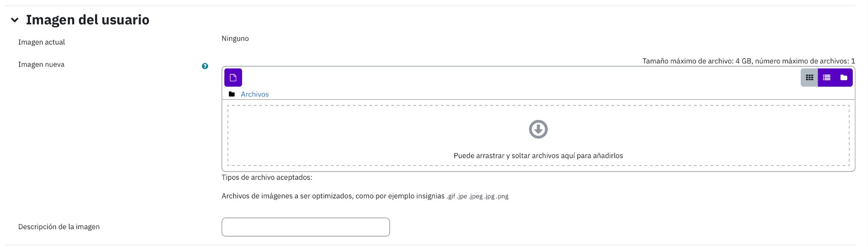Screen dimensions: 868x247
Task: Focus the Descripción de la imagen field
Action: pyautogui.click(x=306, y=227)
